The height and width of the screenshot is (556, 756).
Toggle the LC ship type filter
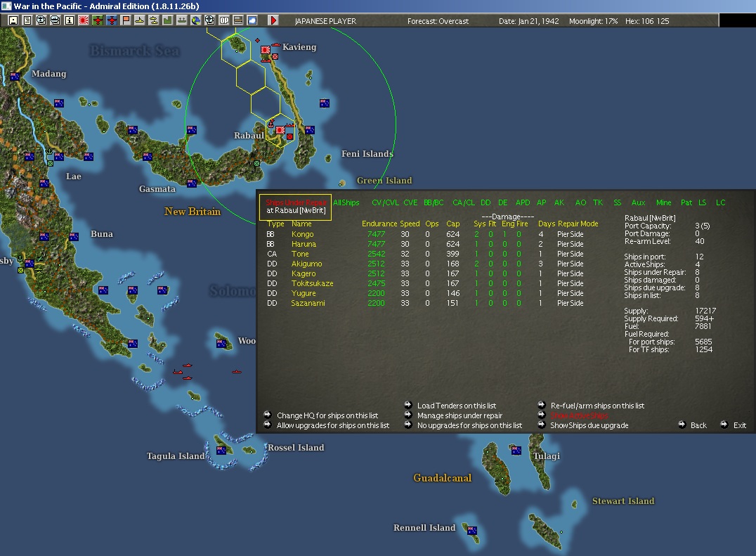coord(720,202)
